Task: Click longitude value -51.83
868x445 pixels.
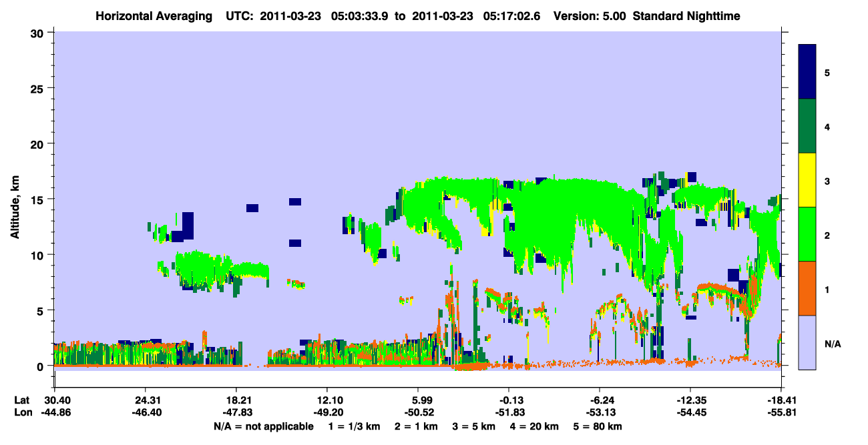Action: [509, 413]
